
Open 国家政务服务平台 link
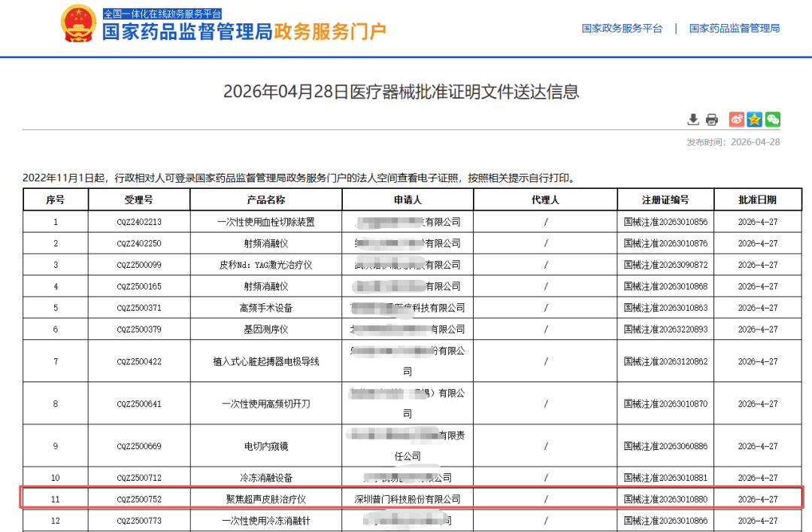(x=622, y=29)
